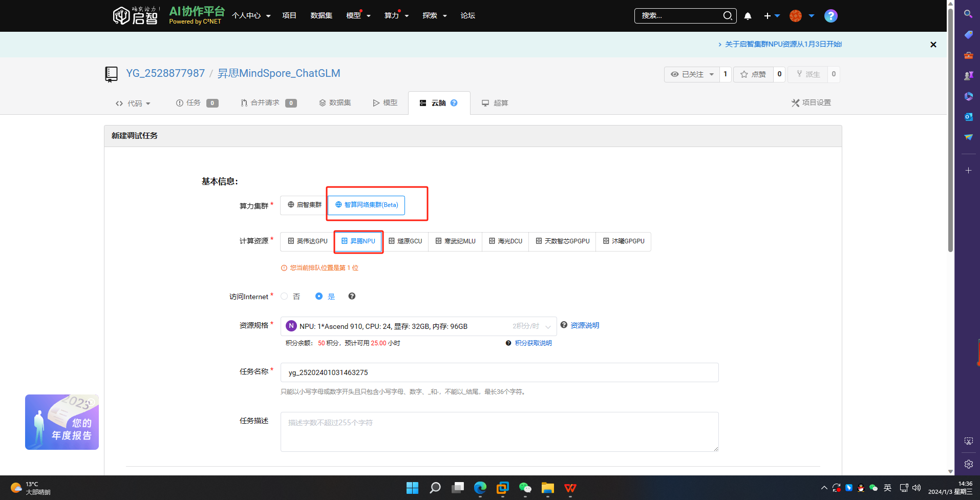Expand the 模型 header dropdown
The width and height of the screenshot is (980, 500).
[358, 16]
